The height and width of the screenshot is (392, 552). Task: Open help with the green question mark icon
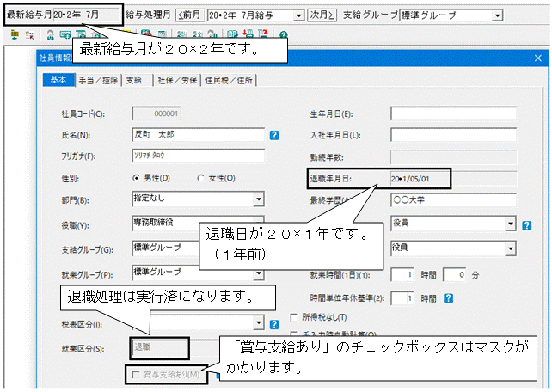[x=284, y=34]
